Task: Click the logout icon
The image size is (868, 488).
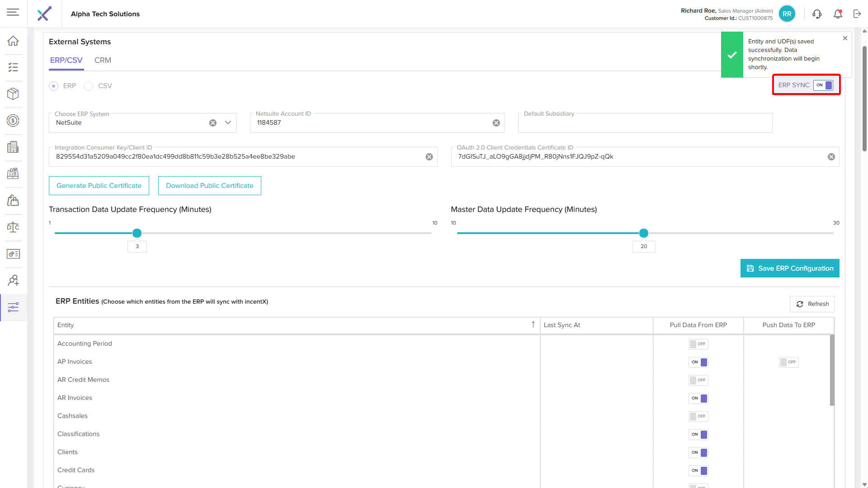Action: pos(857,14)
